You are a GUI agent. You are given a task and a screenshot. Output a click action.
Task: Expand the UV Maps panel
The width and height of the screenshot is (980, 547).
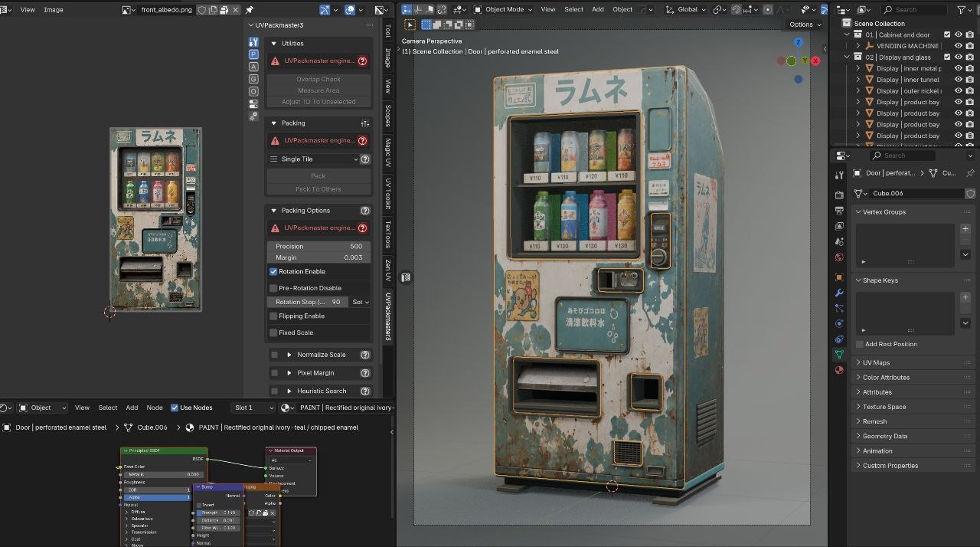pyautogui.click(x=876, y=362)
